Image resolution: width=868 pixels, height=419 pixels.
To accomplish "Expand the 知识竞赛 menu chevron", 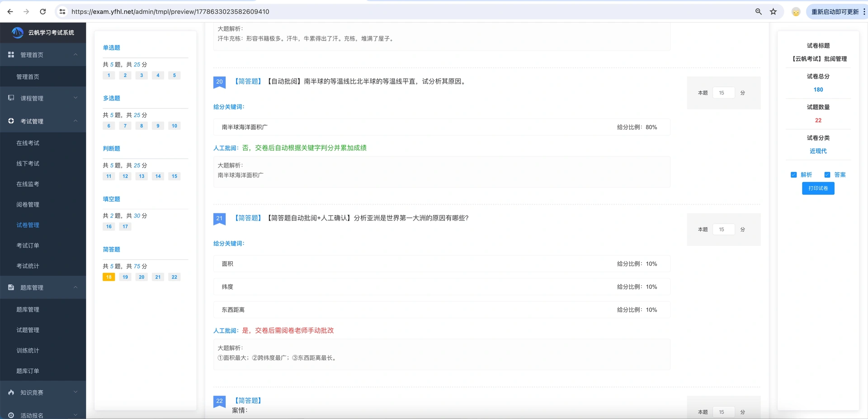I will coord(75,392).
